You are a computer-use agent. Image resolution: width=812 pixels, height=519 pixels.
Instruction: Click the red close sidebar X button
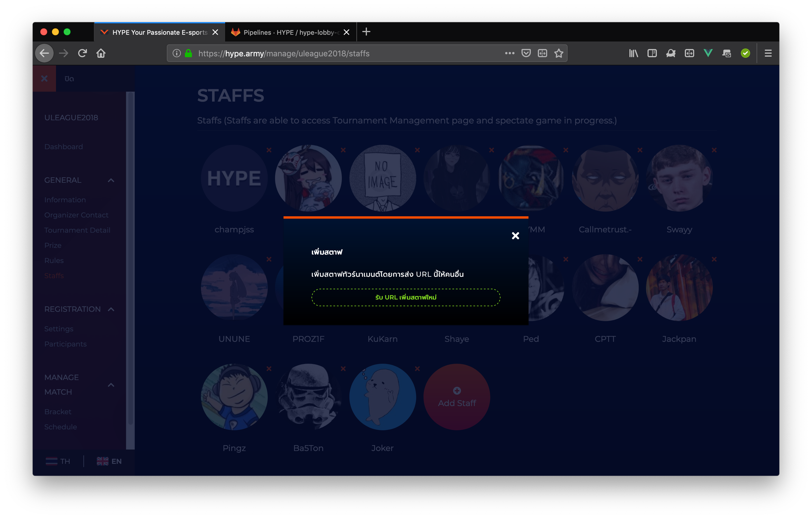tap(44, 79)
